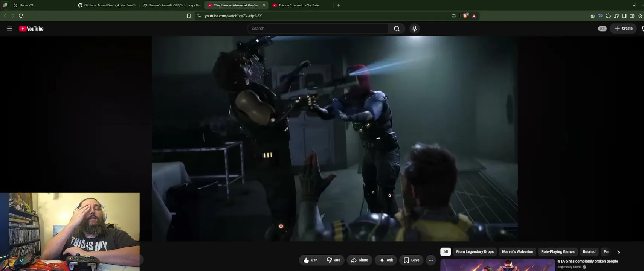Open the workspace icon left of the tabs
This screenshot has width=644, height=271.
tap(5, 5)
